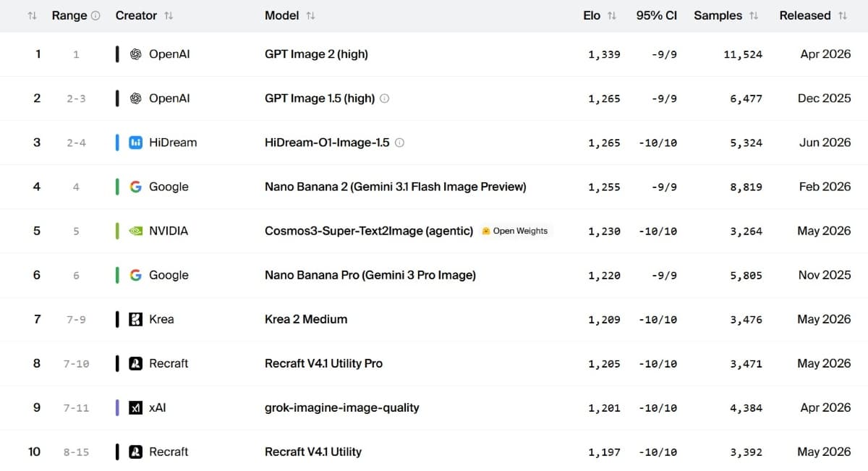This screenshot has width=868, height=471.
Task: Click the purple color bar beside xAI
Action: 117,407
